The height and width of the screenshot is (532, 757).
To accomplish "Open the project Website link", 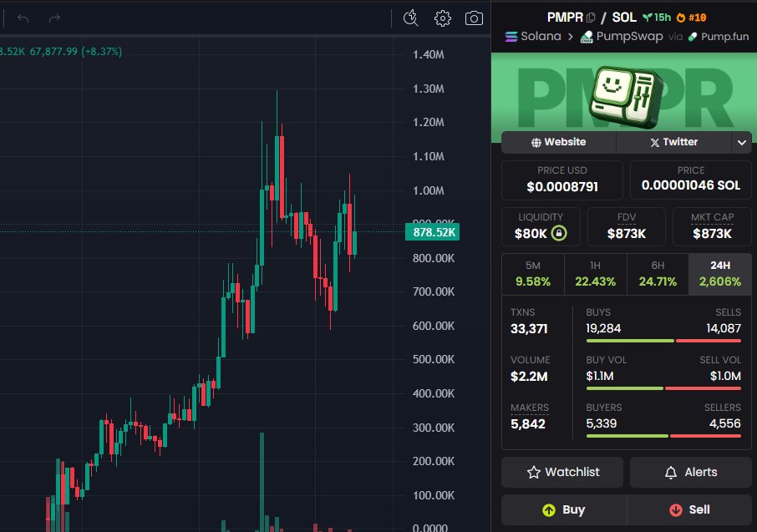I will tap(559, 142).
